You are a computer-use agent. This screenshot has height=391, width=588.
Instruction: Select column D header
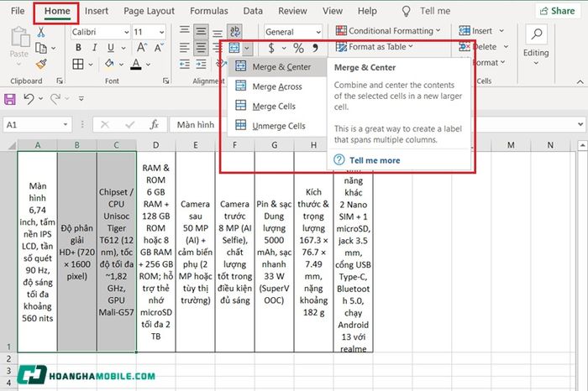(x=155, y=145)
